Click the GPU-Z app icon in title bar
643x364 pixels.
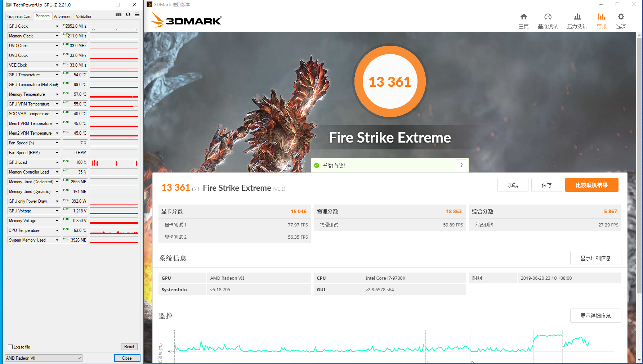(x=9, y=5)
